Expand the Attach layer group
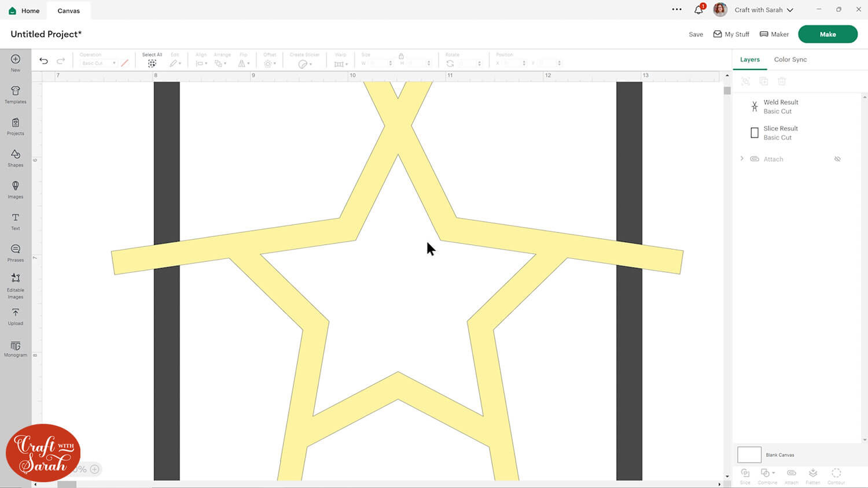 click(742, 158)
